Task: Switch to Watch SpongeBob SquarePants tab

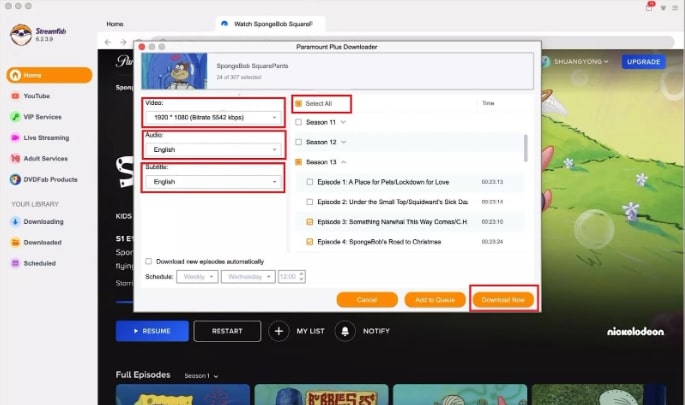Action: pyautogui.click(x=270, y=24)
